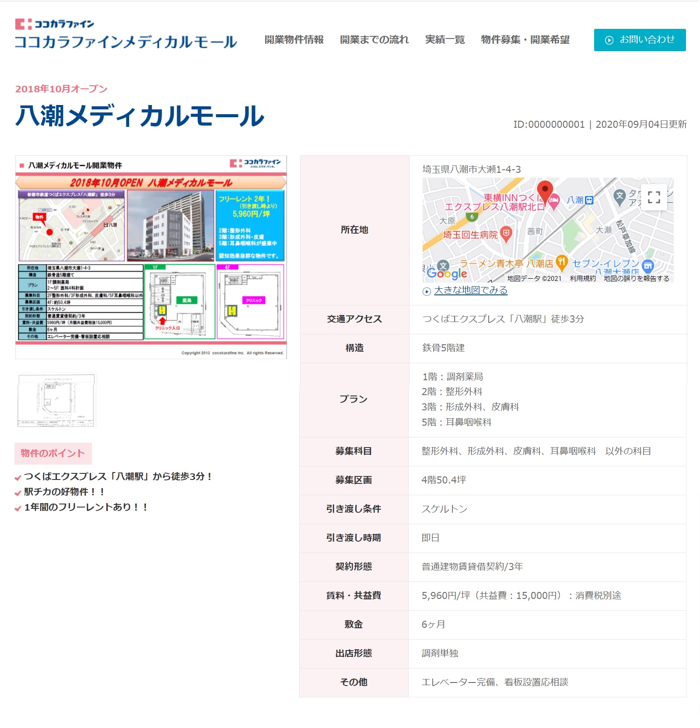
Task: Click the ID and update date text
Action: pos(600,124)
